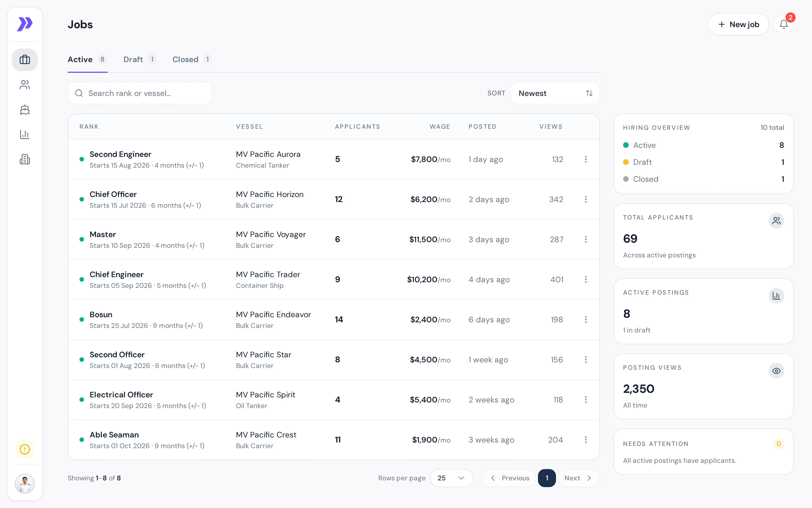
Task: Click MV Pacific Trader vessel name
Action: coord(268,275)
